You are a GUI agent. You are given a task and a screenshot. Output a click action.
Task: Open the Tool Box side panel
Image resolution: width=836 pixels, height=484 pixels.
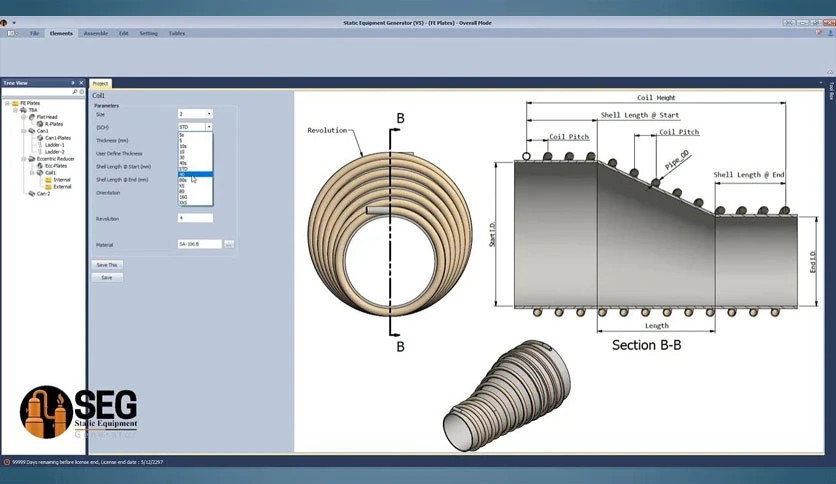click(x=831, y=91)
